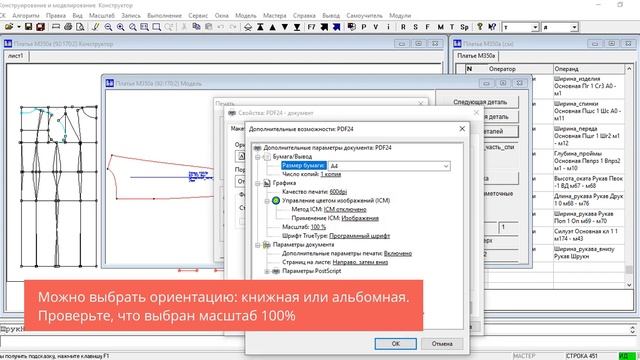Click the Paste icon in toolbar
The height and width of the screenshot is (360, 640).
pos(209,27)
